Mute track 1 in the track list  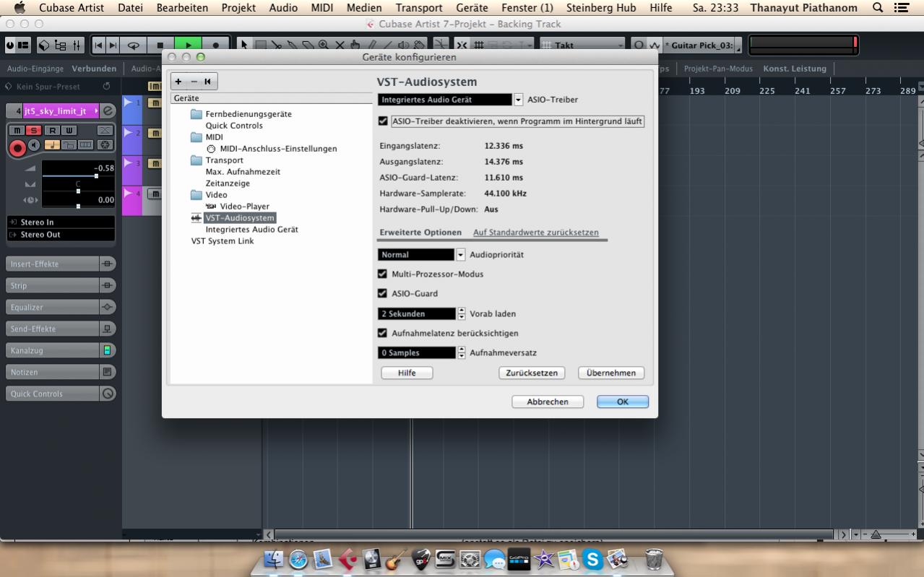coord(155,103)
